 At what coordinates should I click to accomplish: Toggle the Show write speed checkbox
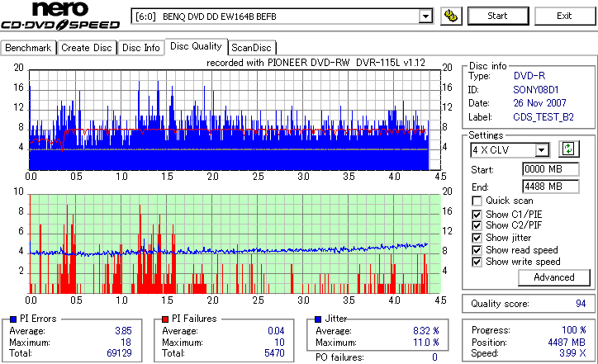point(477,262)
